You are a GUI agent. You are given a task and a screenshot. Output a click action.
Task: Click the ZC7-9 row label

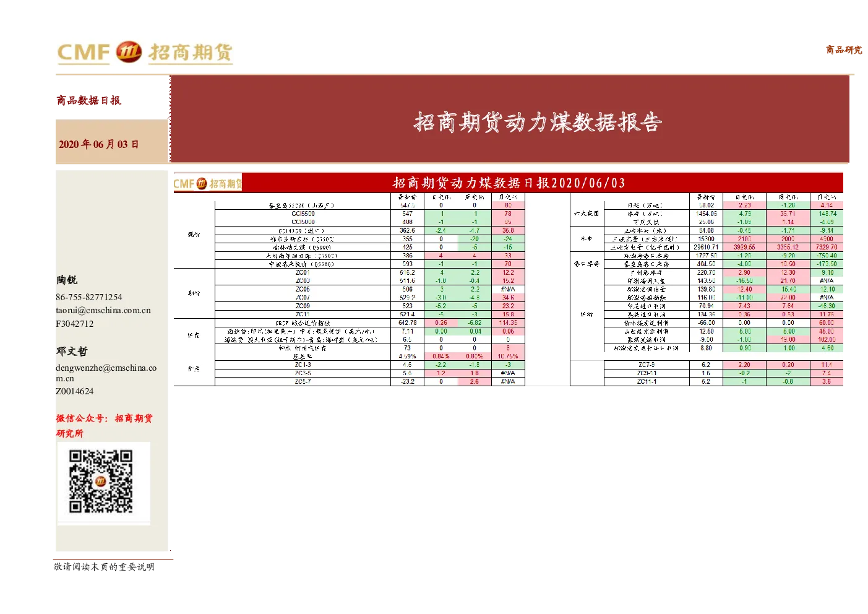point(647,365)
